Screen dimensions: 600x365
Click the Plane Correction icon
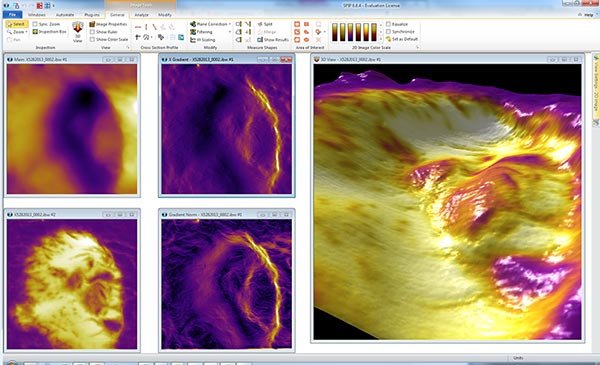tap(193, 24)
